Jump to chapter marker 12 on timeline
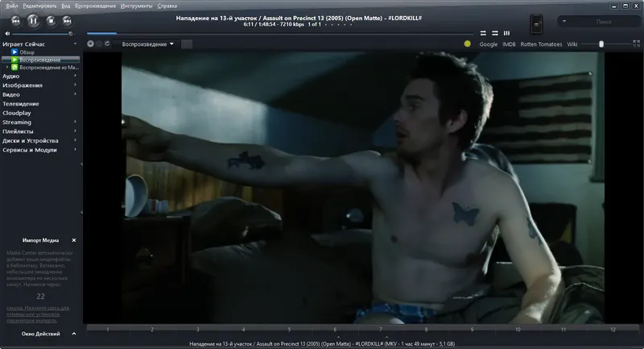 [x=613, y=330]
